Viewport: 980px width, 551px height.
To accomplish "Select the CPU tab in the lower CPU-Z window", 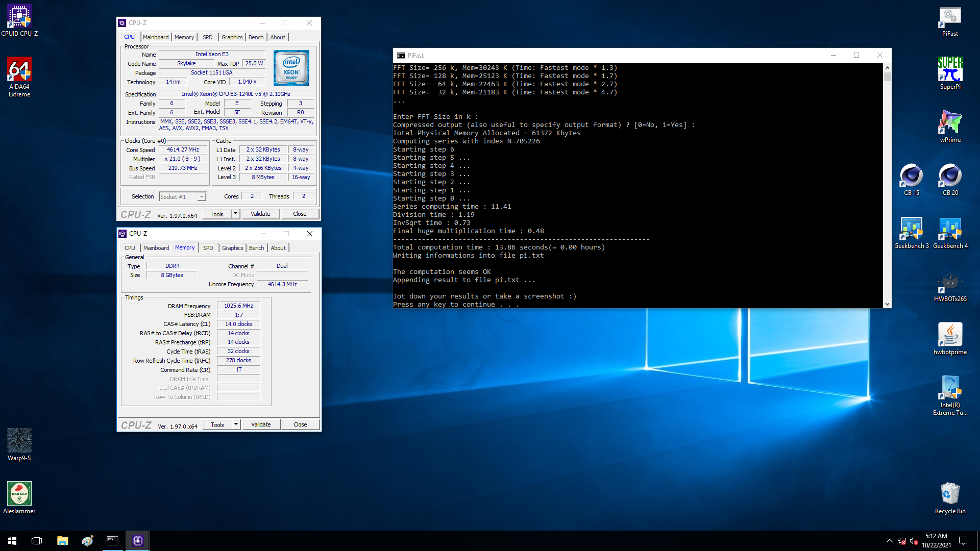I will (130, 248).
